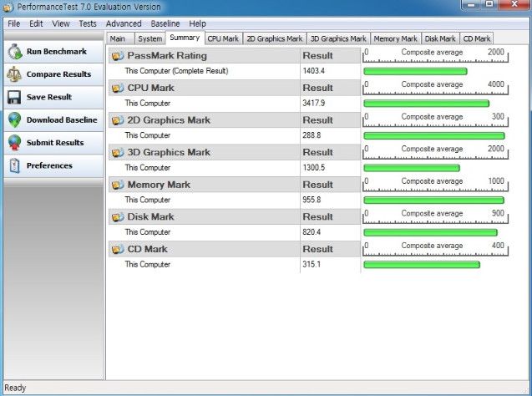532x396 pixels.
Task: Go to the CPU Mark tab
Action: click(223, 38)
